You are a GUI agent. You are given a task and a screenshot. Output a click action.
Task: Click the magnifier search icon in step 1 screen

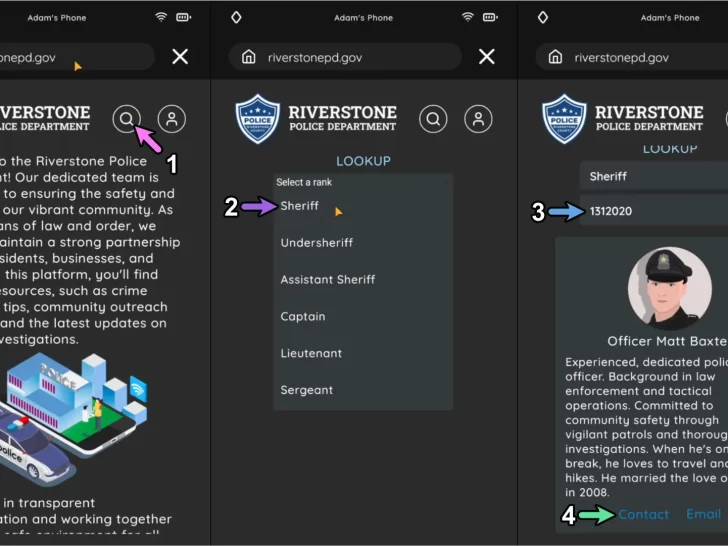point(126,120)
